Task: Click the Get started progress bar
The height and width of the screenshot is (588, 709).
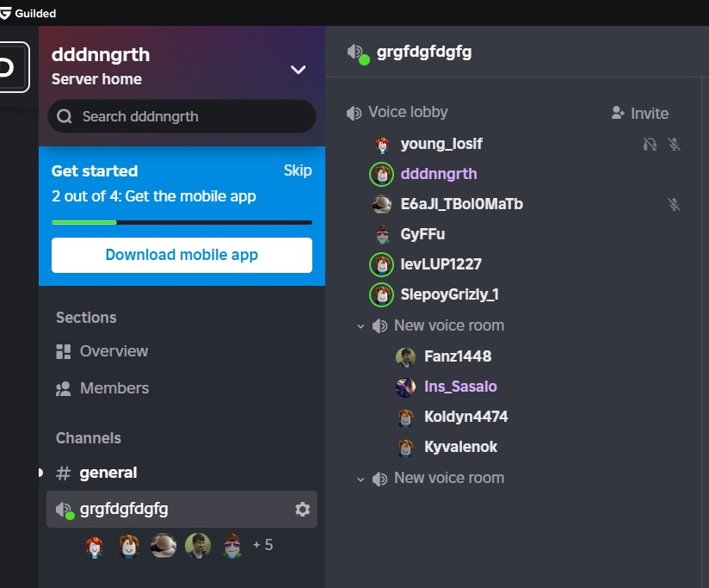Action: coord(182,222)
